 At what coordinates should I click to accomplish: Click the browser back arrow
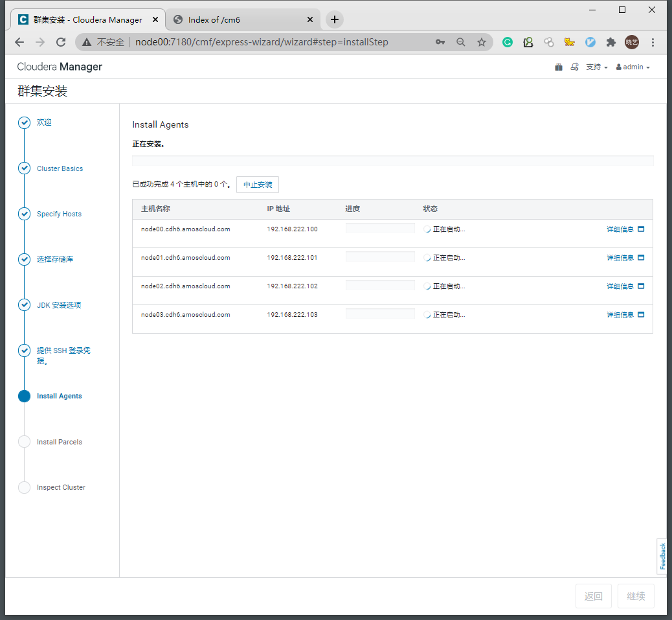pyautogui.click(x=19, y=42)
